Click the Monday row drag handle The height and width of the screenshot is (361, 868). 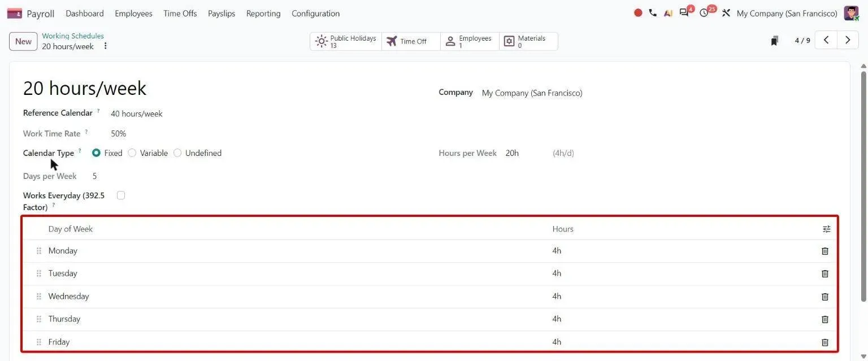pos(39,251)
